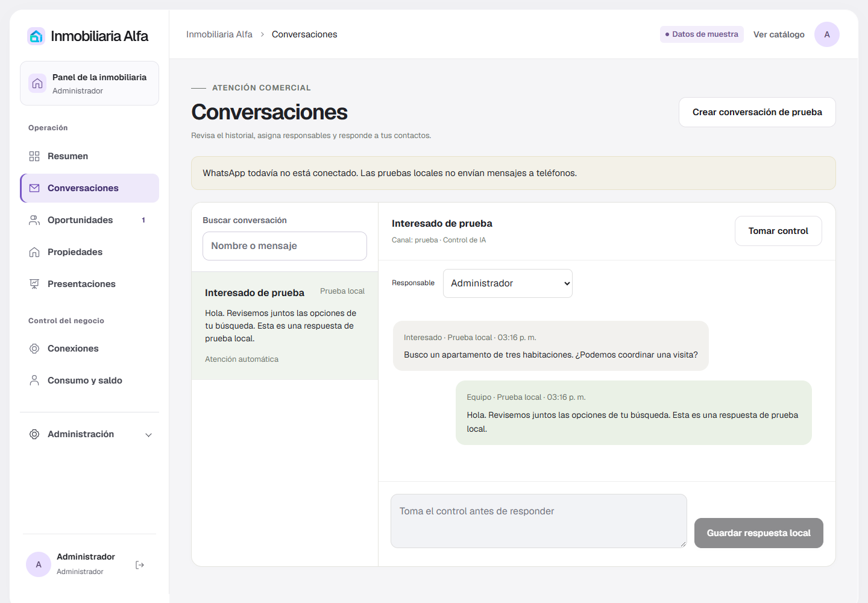Click the Consumo y saldo person icon

click(34, 380)
